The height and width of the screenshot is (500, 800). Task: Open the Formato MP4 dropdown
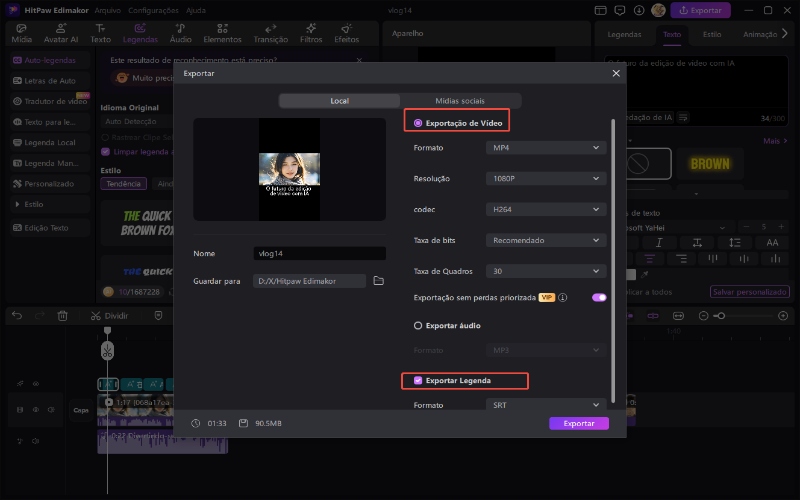pos(546,148)
